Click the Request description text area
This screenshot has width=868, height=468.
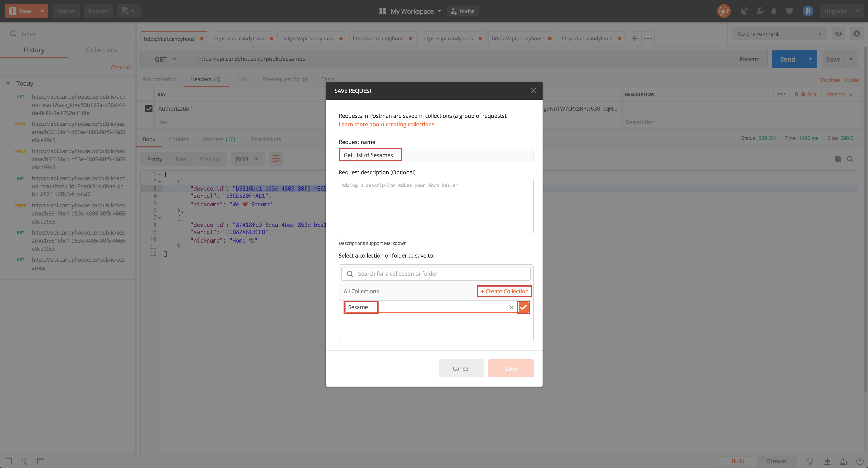[x=436, y=206]
